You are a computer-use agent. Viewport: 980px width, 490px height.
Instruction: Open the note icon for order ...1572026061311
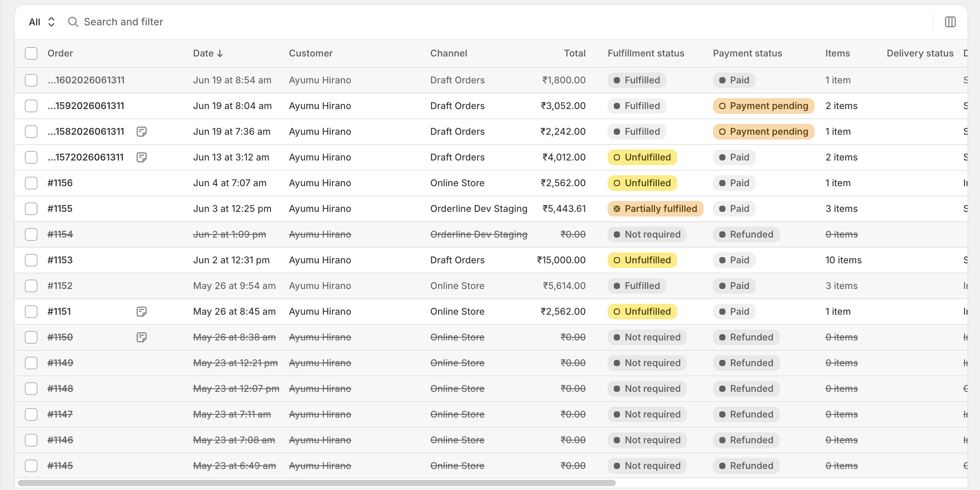pyautogui.click(x=142, y=157)
